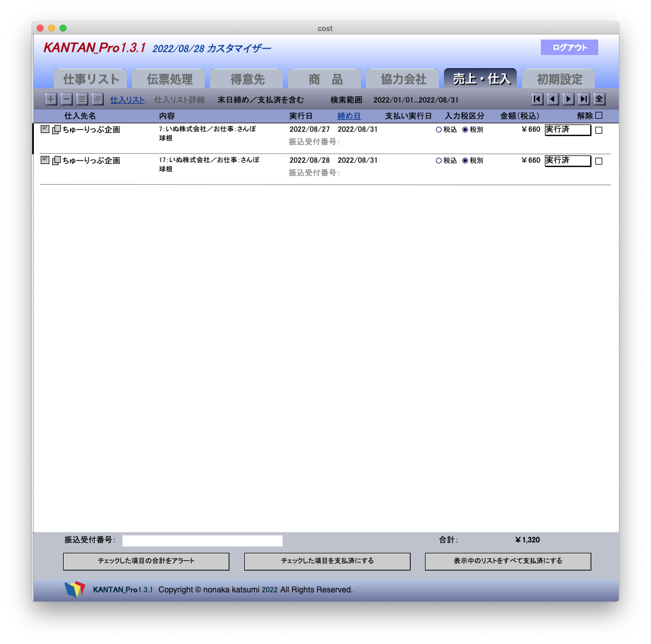
Task: Click the 2022/08/28 execution date
Action: tap(310, 160)
